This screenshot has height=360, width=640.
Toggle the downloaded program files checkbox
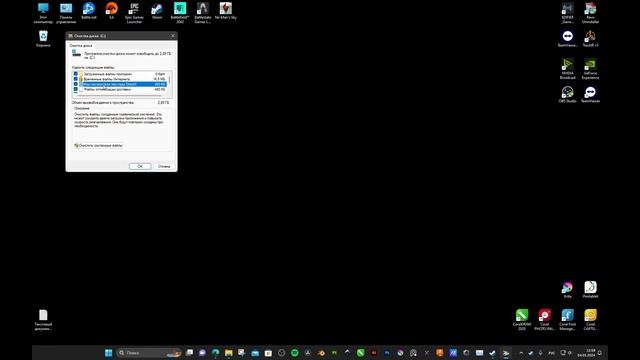tap(76, 74)
